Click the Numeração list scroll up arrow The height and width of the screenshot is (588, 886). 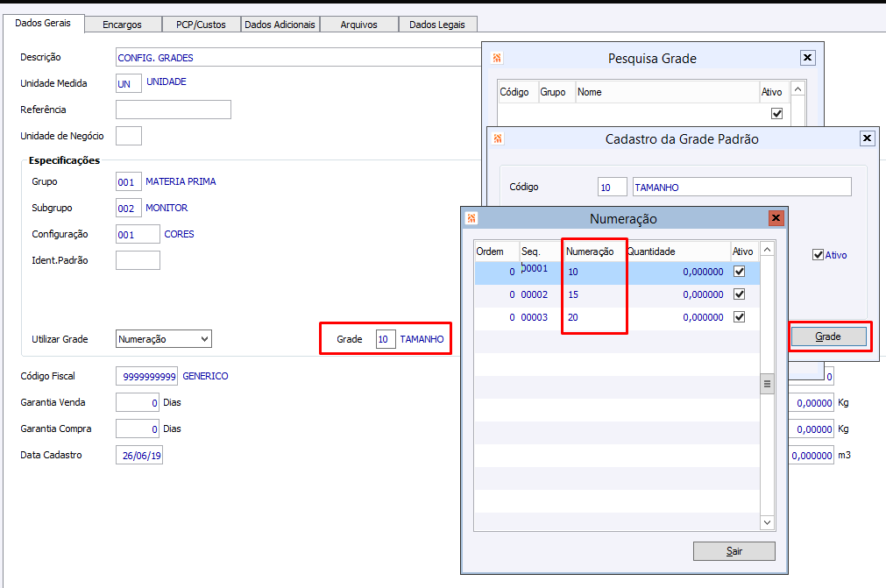coord(767,249)
